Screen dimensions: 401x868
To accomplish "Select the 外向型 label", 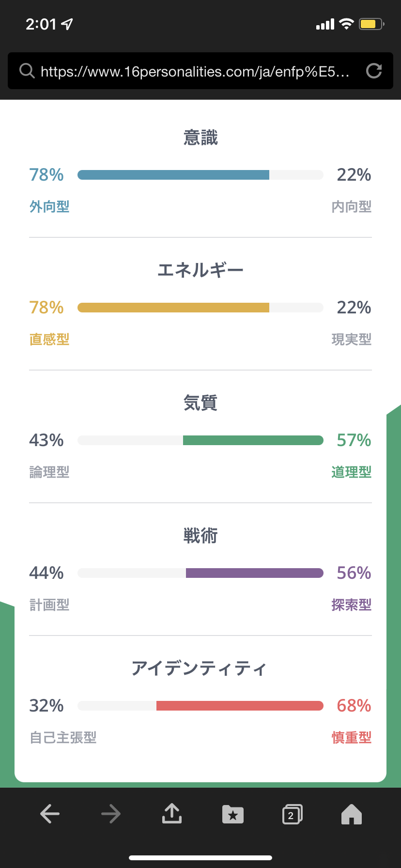I will (x=49, y=207).
